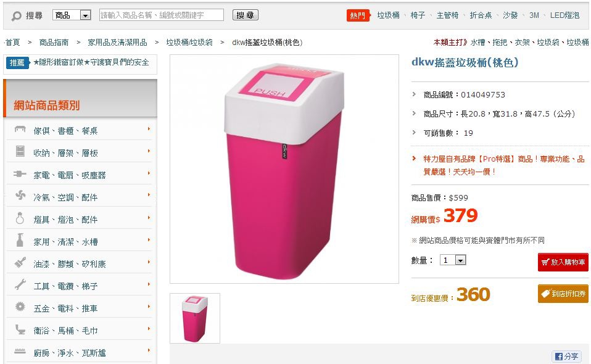Click the 到店折扣券 coupon button
591x364 pixels.
[x=563, y=294]
